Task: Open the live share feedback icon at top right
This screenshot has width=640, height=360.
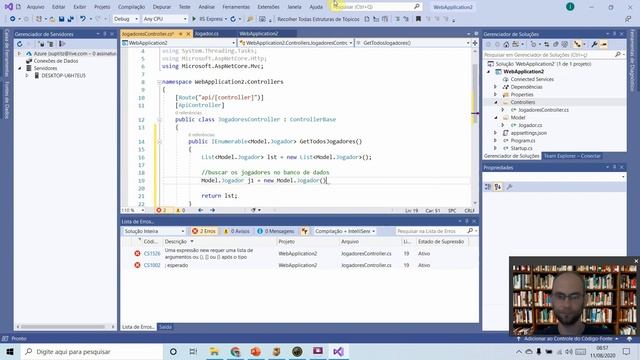Action: tap(628, 19)
